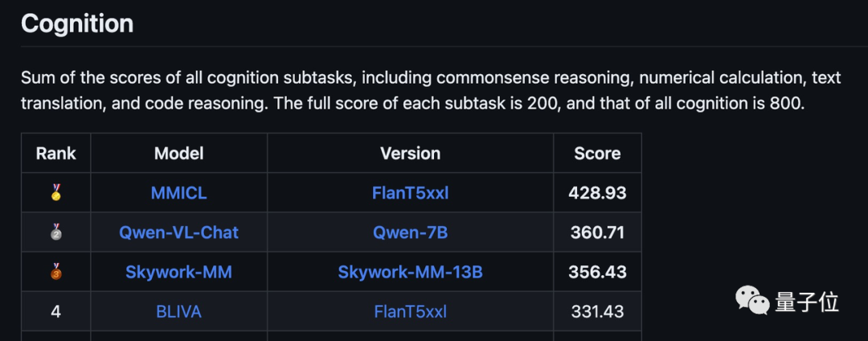868x341 pixels.
Task: Click the silver medal icon for rank two
Action: click(x=56, y=232)
